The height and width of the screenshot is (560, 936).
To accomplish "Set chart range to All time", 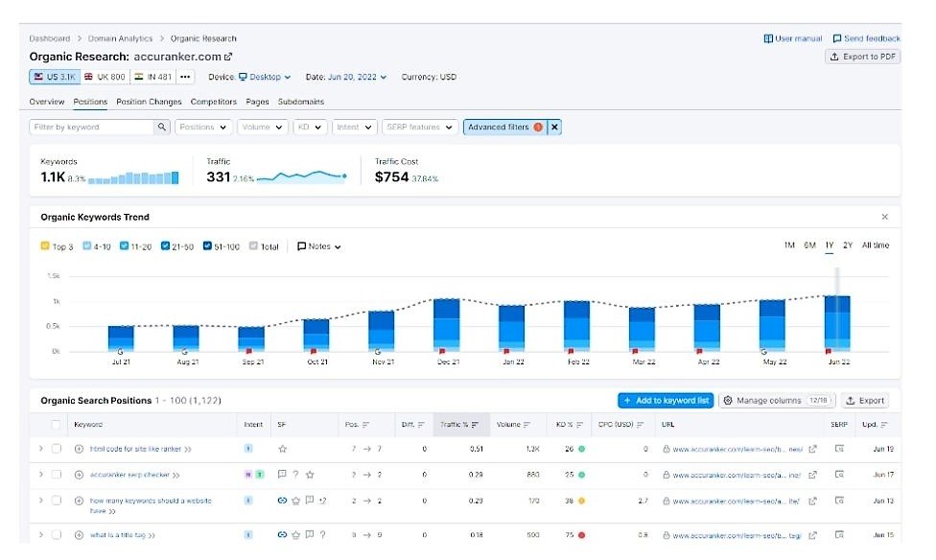I will [x=876, y=245].
